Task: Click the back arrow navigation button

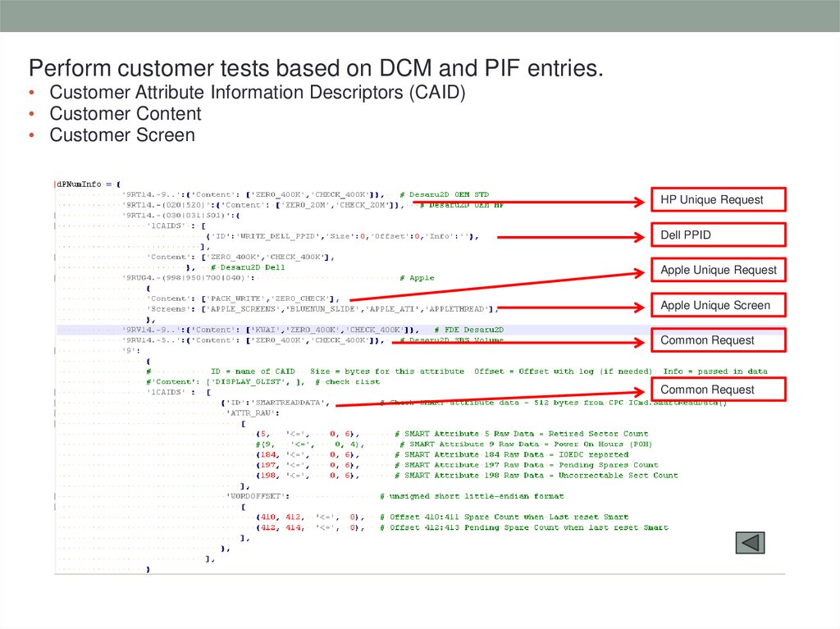Action: (750, 543)
